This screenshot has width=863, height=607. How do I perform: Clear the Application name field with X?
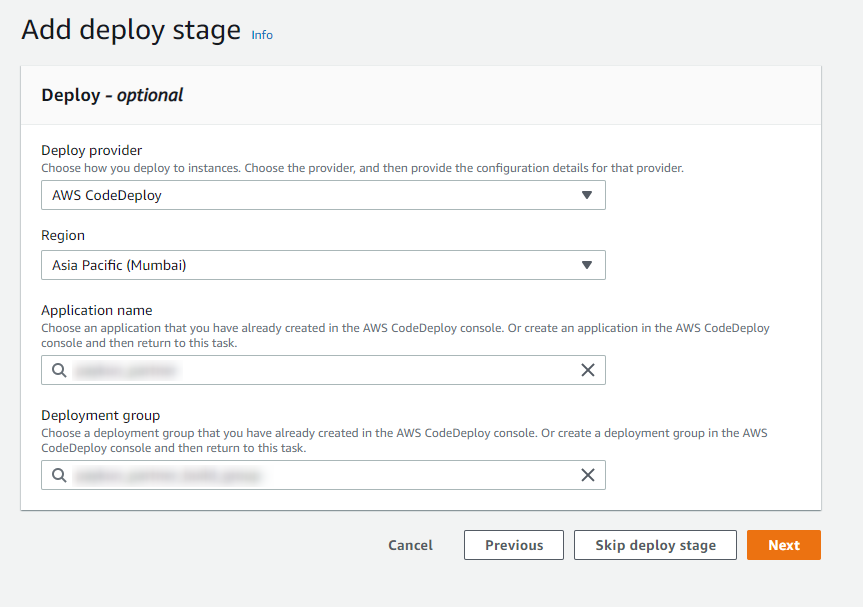[x=588, y=370]
